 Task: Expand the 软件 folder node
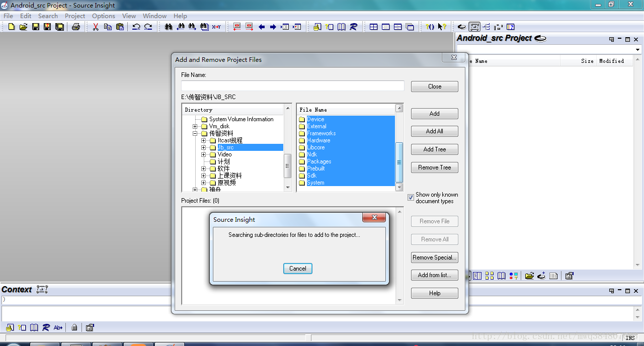coord(203,168)
